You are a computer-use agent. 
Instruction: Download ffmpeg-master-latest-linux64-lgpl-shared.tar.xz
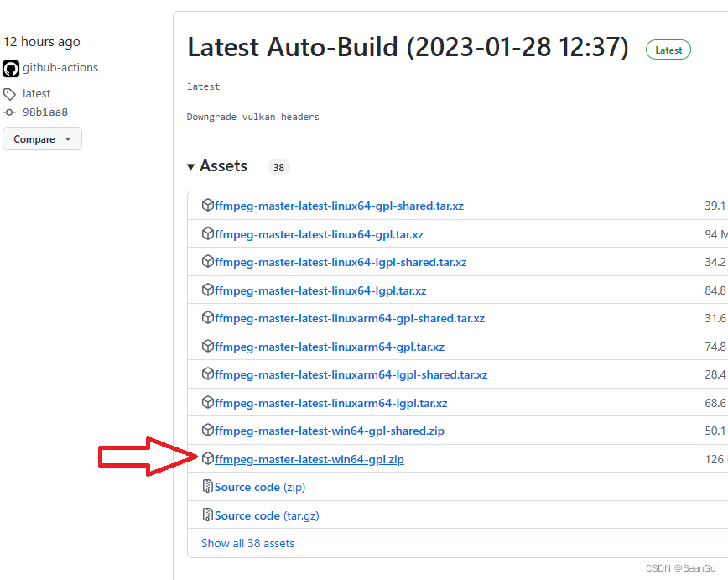[x=341, y=262]
